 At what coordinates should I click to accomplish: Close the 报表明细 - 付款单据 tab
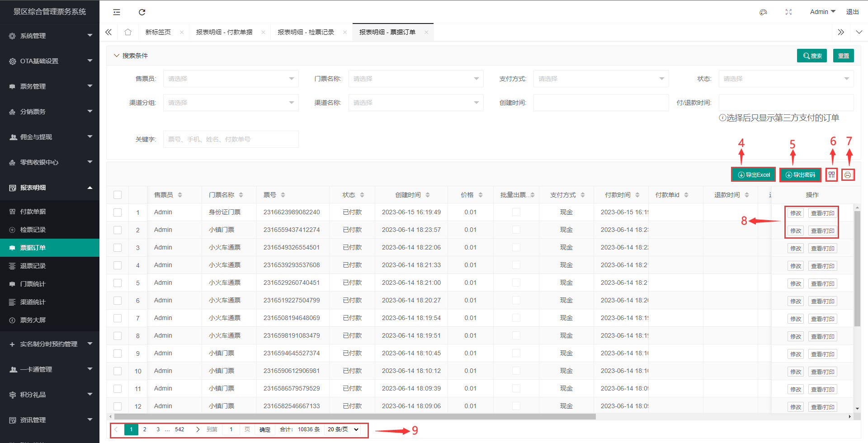[263, 32]
